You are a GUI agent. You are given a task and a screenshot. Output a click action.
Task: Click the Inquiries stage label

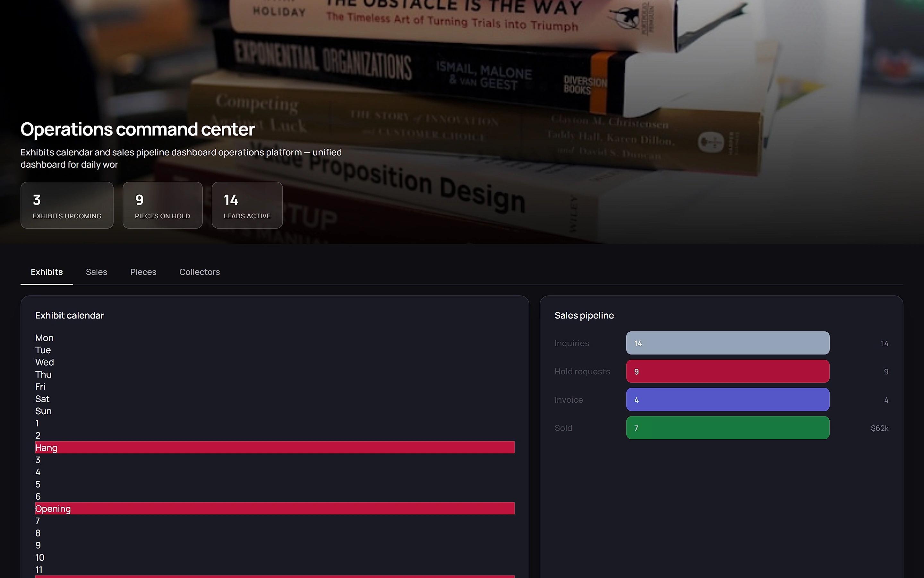[572, 343]
